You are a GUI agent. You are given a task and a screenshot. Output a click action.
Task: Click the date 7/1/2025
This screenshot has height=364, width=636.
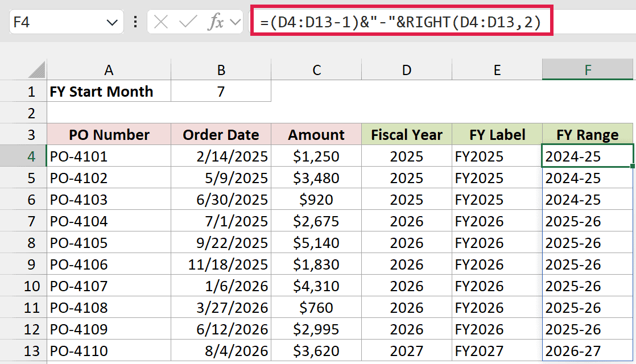(x=221, y=221)
